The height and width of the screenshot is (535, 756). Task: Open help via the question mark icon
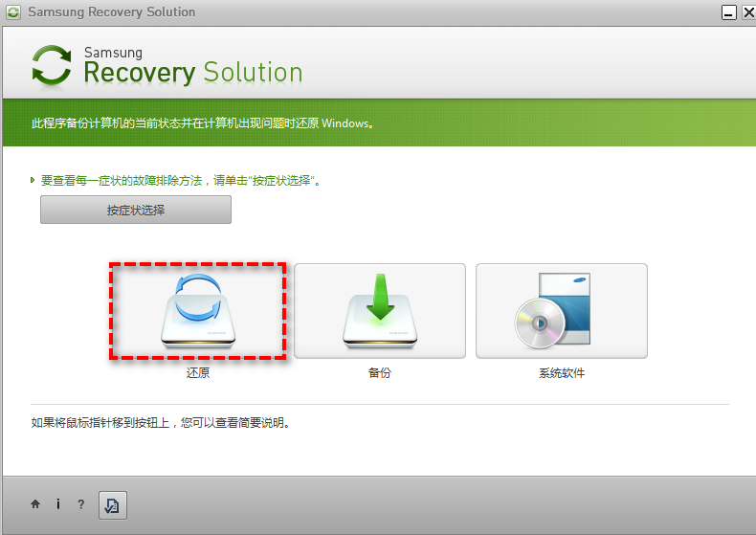coord(81,504)
